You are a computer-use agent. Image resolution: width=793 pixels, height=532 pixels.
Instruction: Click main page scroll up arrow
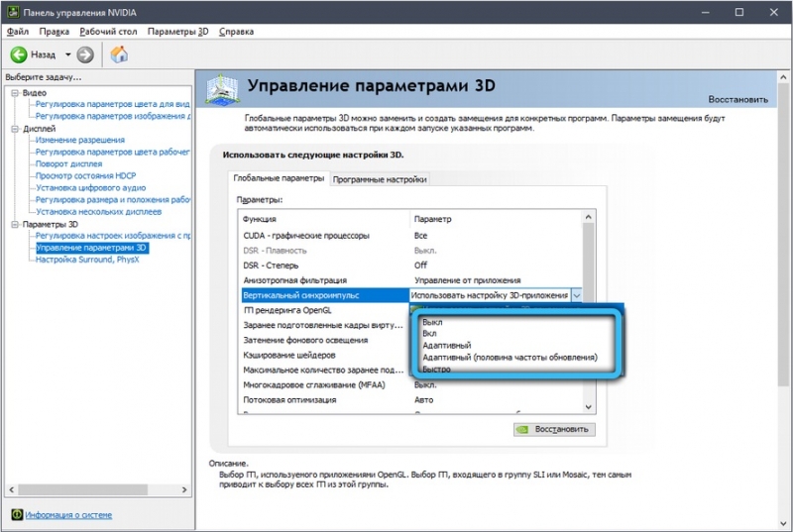tap(783, 77)
